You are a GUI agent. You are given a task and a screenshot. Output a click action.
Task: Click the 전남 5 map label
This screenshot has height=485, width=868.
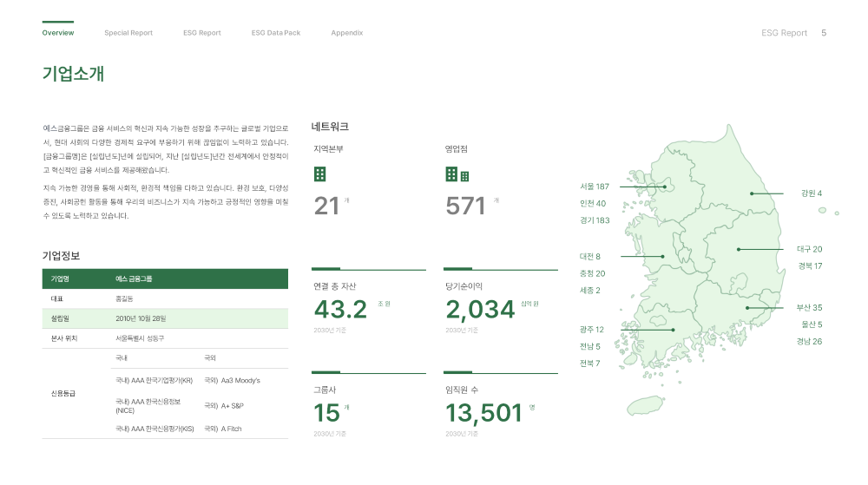coord(590,347)
